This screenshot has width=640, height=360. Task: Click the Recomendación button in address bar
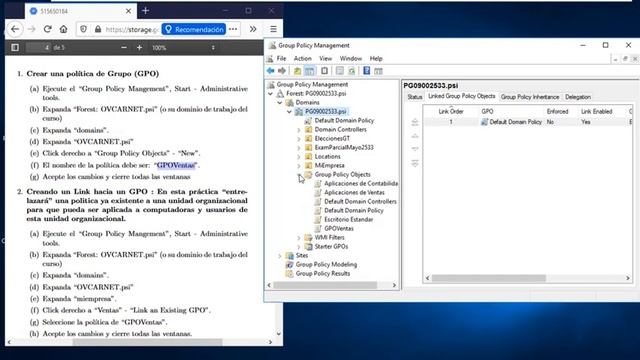coord(194,29)
